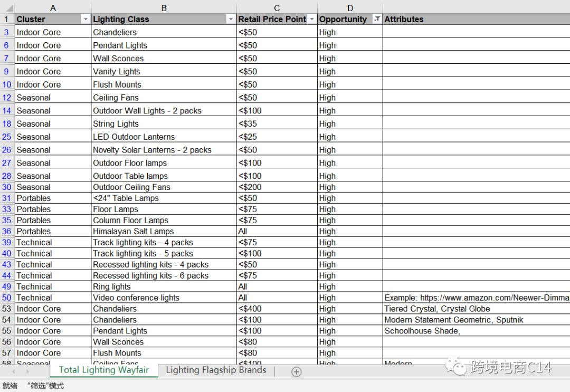
Task: Click the Attributes header cell
Action: point(475,19)
